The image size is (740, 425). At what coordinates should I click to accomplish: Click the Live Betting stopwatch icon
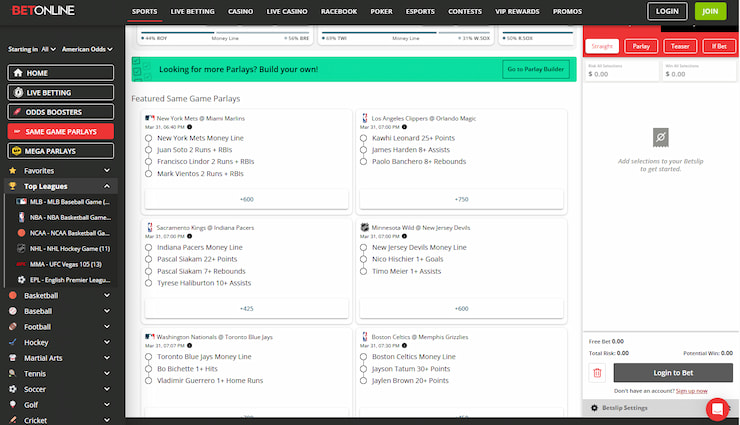click(x=17, y=92)
